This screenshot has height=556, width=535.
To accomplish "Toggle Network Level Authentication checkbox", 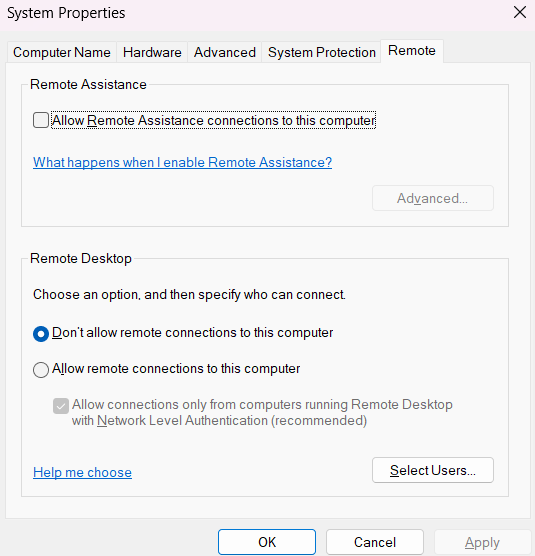I will [61, 406].
